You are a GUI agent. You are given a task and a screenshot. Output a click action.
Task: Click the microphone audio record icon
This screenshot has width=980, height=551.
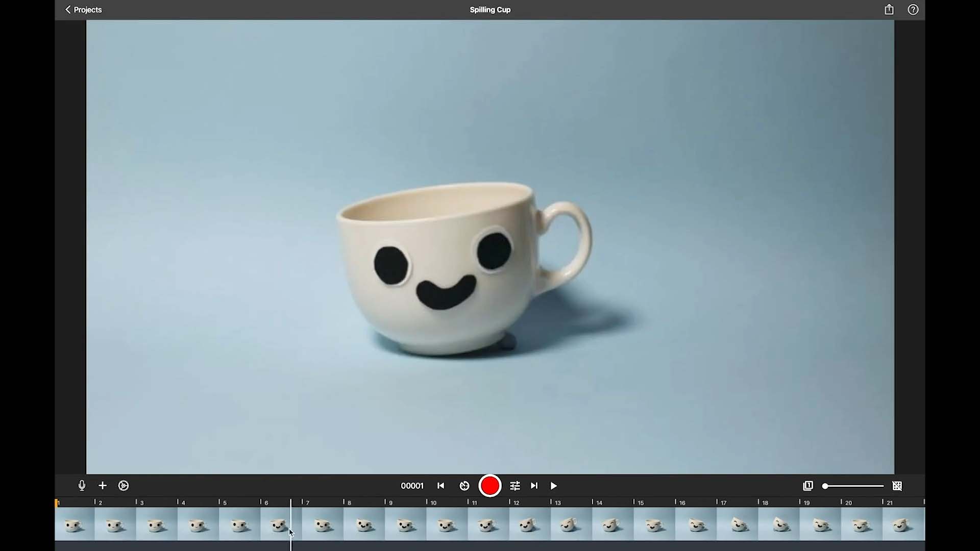[82, 486]
